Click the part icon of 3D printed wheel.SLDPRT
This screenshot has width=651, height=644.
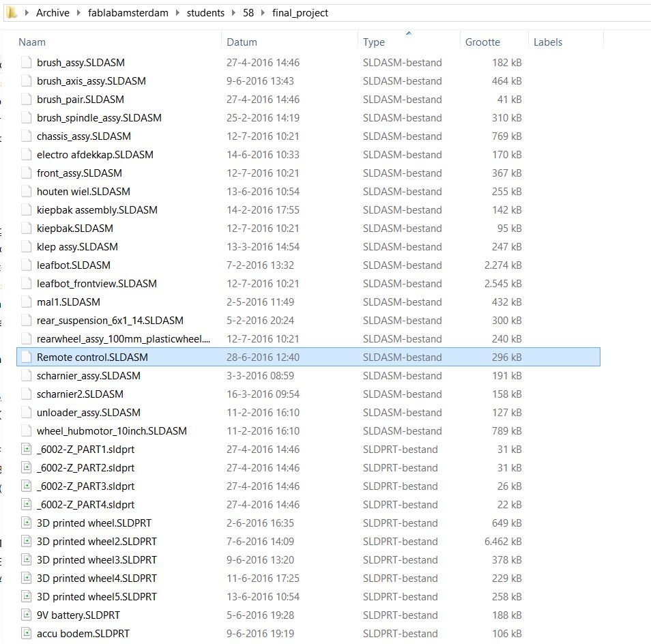click(x=26, y=523)
